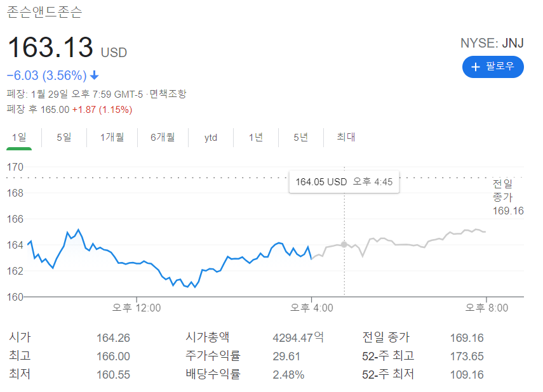Click the 폐장 후 165.00 after-hours price
The height and width of the screenshot is (392, 543).
38,110
